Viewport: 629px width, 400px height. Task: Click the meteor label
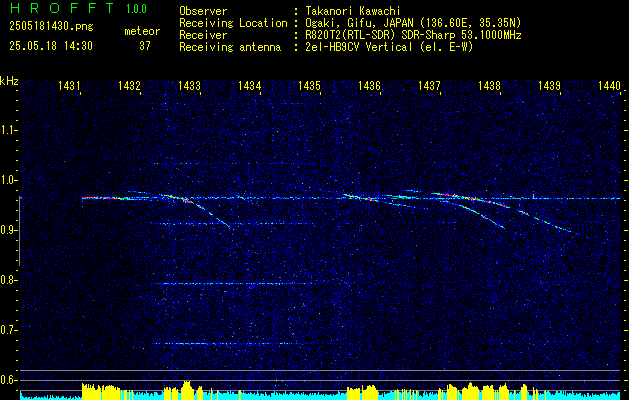142,31
